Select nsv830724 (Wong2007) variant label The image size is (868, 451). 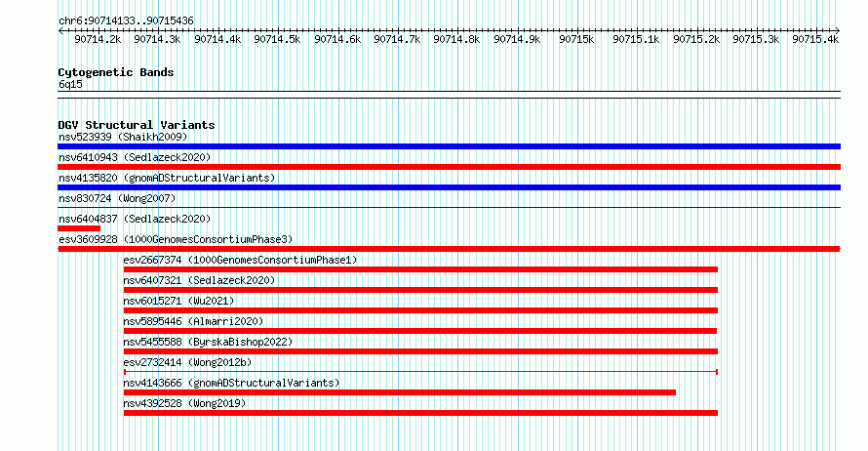click(x=117, y=198)
